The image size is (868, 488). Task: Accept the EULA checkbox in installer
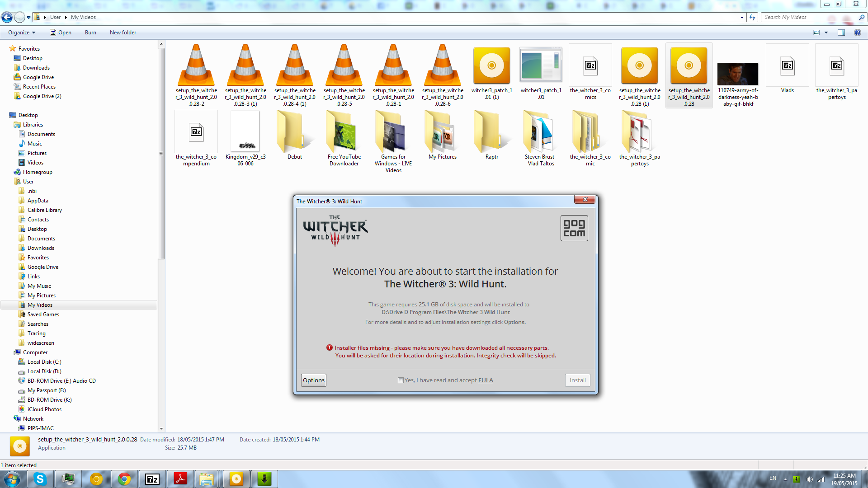pyautogui.click(x=401, y=380)
